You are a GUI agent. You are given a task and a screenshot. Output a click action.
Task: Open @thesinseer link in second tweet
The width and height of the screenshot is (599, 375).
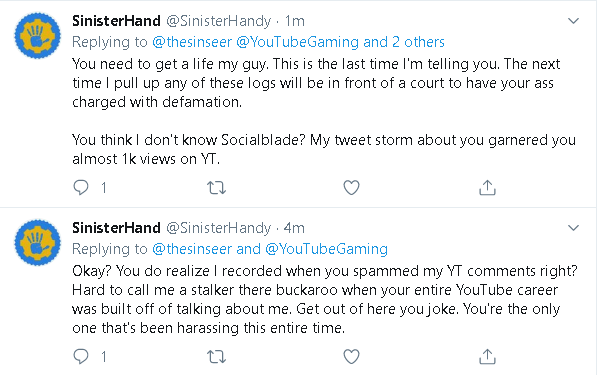pyautogui.click(x=192, y=249)
